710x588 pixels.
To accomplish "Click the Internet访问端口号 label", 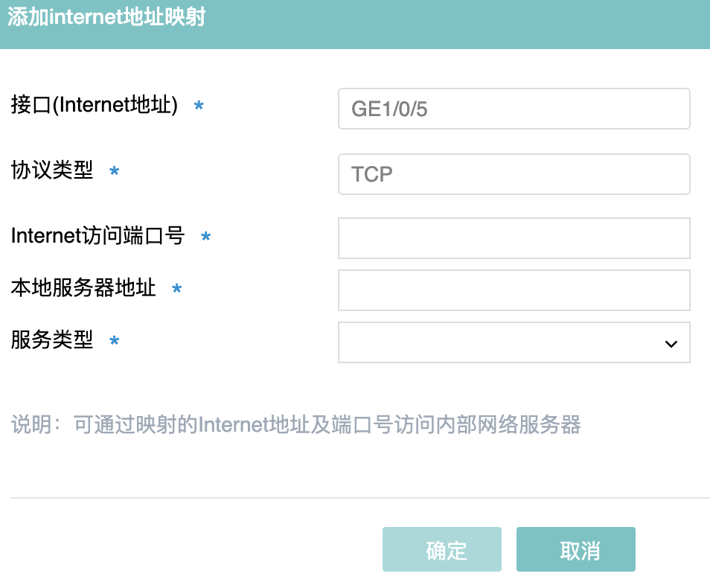I will [x=97, y=236].
